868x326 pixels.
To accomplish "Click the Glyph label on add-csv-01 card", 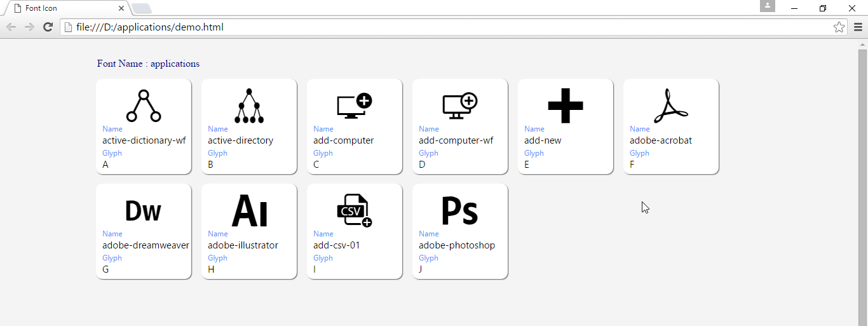I will point(323,258).
